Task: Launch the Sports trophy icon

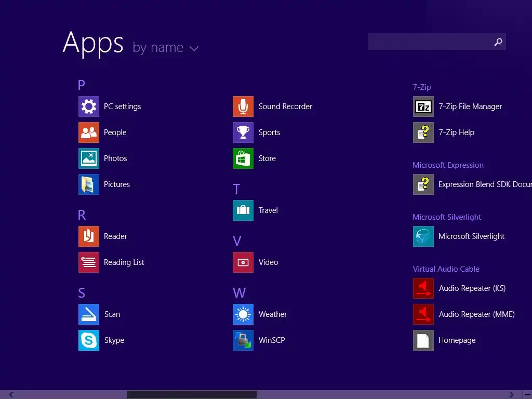Action: pos(243,132)
